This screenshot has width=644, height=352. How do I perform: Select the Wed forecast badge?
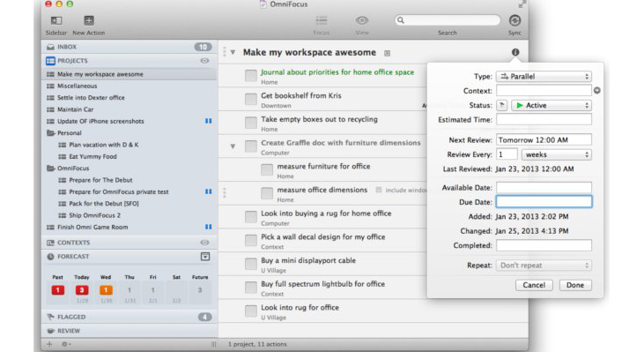pyautogui.click(x=106, y=290)
